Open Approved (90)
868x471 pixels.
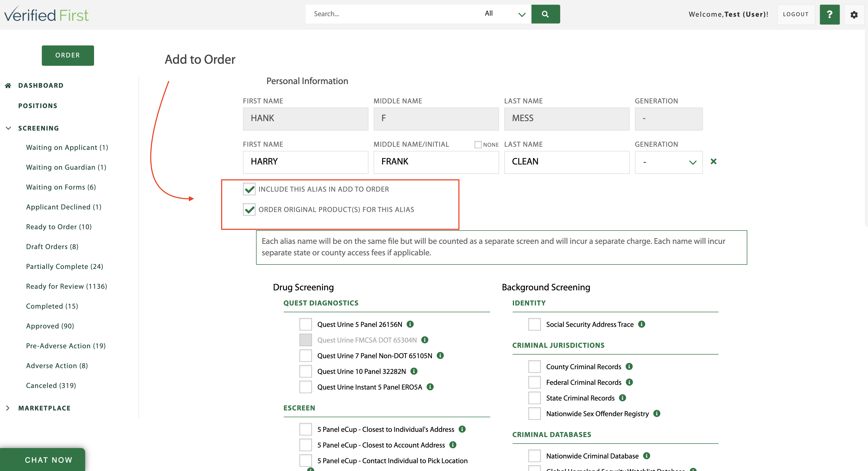pyautogui.click(x=50, y=326)
